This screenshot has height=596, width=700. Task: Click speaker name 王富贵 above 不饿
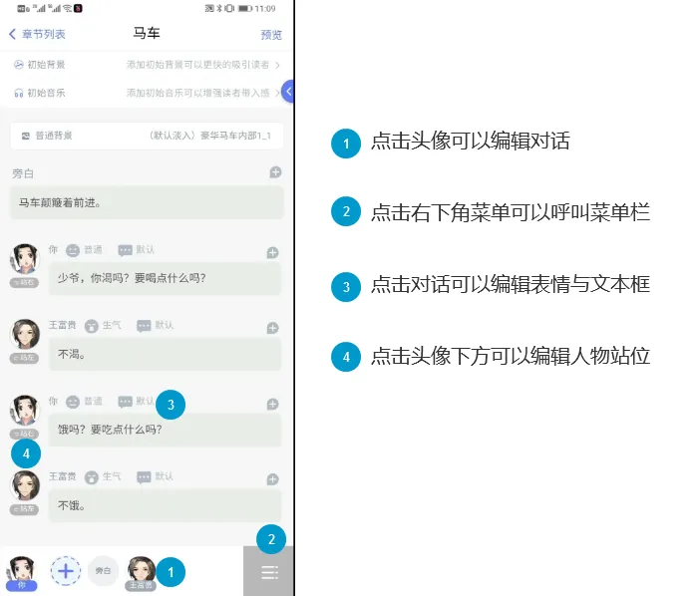63,476
